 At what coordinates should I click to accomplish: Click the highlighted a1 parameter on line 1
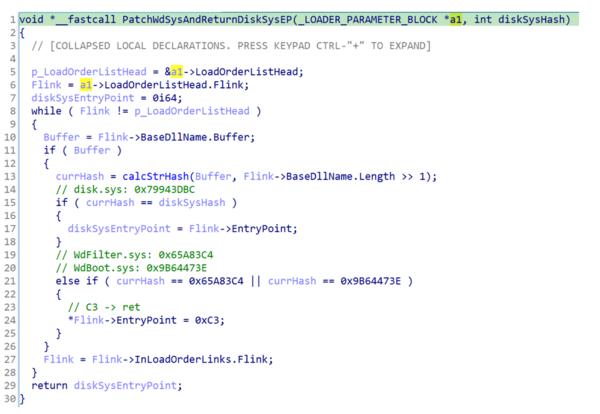pos(455,20)
